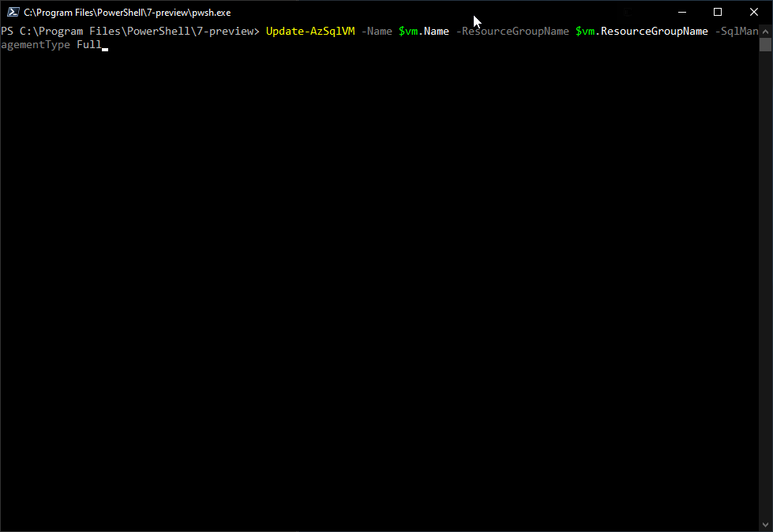Image resolution: width=773 pixels, height=532 pixels.
Task: Click the Update-AzSqlVM cmdlet text
Action: (x=310, y=31)
